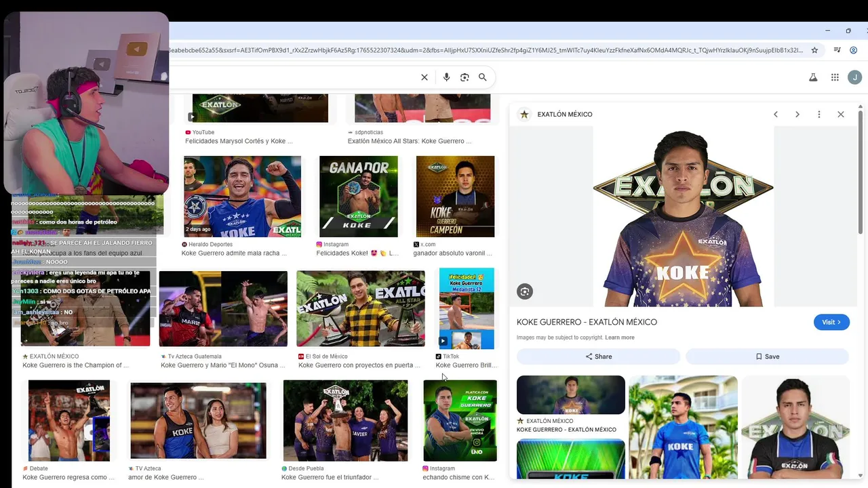This screenshot has height=488, width=868.
Task: Start voice search with the microphone icon
Action: pyautogui.click(x=446, y=77)
